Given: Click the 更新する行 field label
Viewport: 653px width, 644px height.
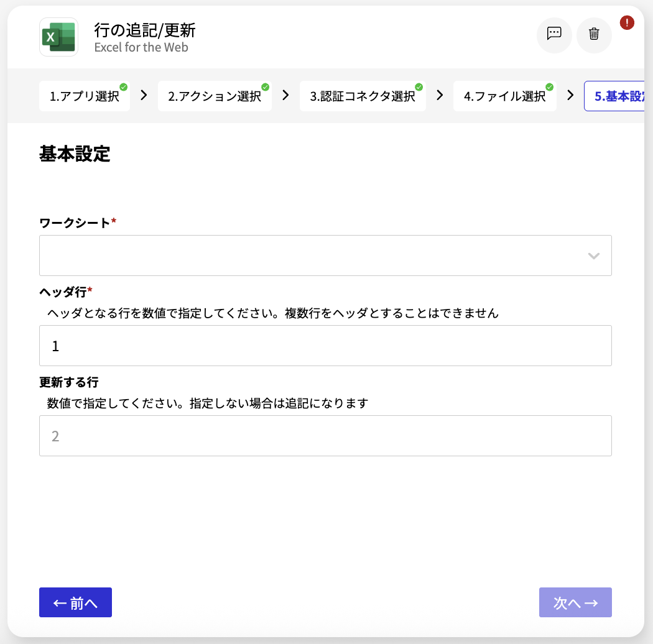Looking at the screenshot, I should [68, 382].
